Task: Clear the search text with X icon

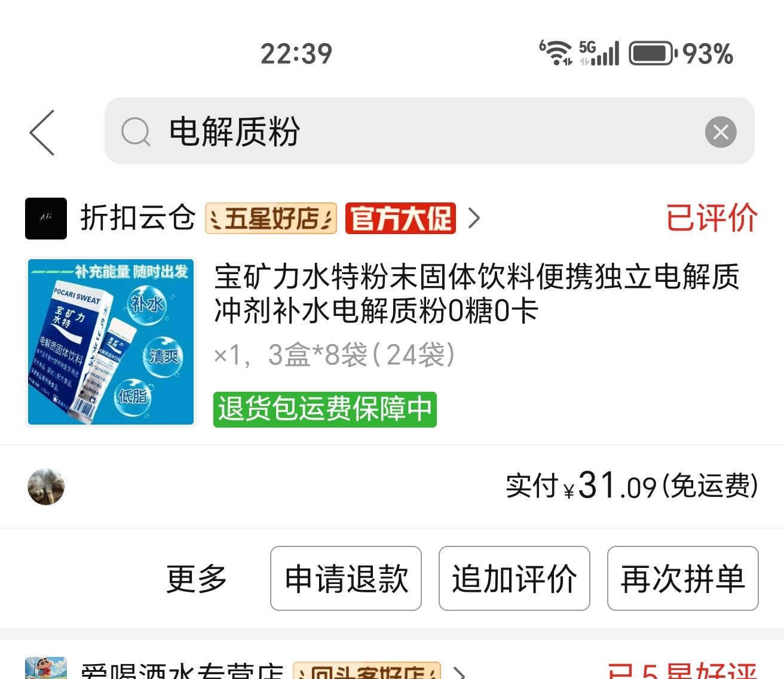Action: tap(721, 131)
